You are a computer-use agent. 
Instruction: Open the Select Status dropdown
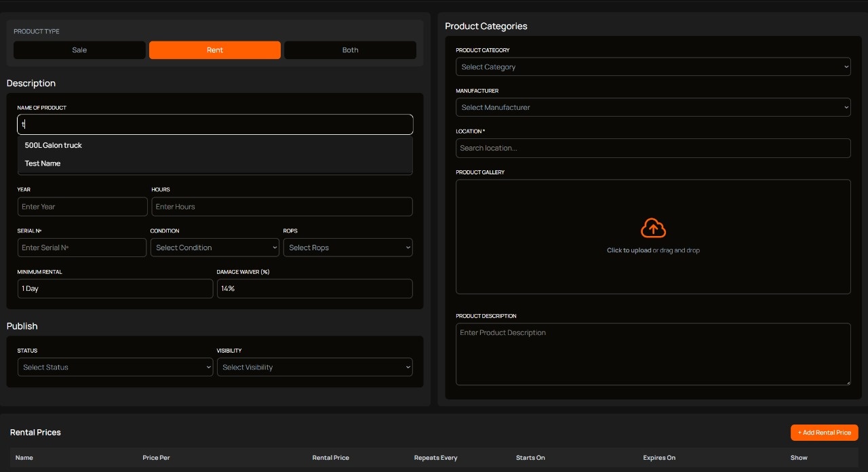coord(115,367)
